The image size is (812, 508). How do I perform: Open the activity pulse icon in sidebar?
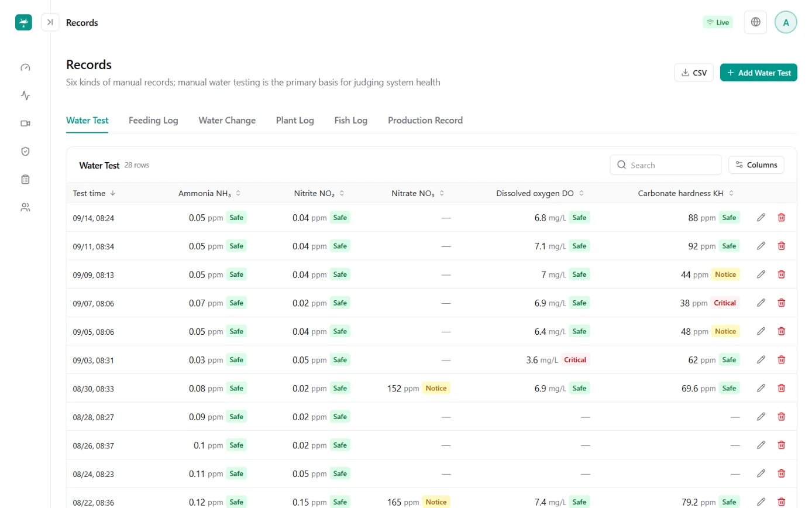click(25, 95)
